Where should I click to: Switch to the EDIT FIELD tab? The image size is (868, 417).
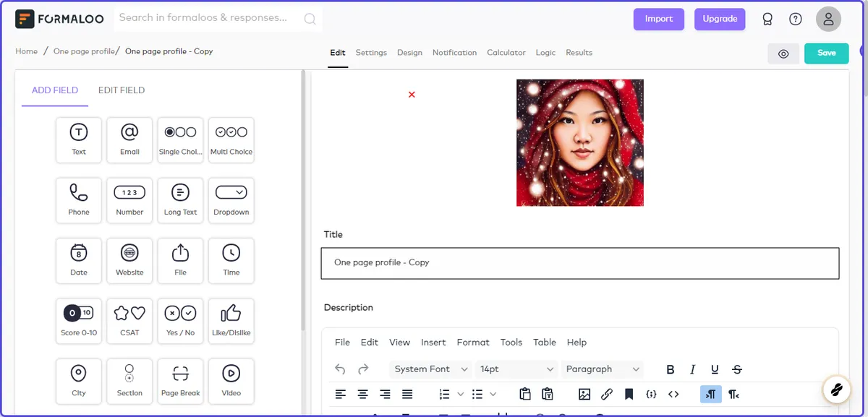(122, 90)
